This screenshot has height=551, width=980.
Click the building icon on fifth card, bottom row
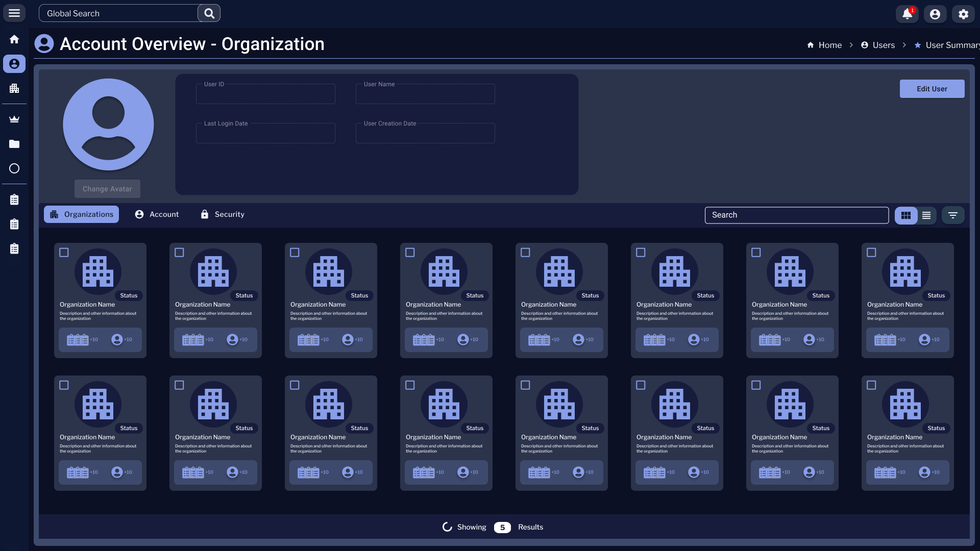coord(559,404)
